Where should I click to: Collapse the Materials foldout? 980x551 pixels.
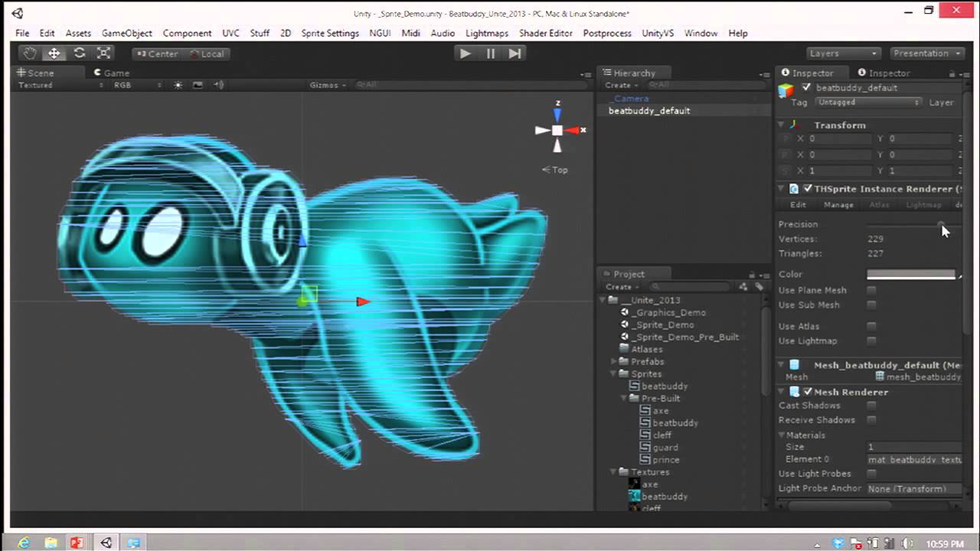point(781,435)
